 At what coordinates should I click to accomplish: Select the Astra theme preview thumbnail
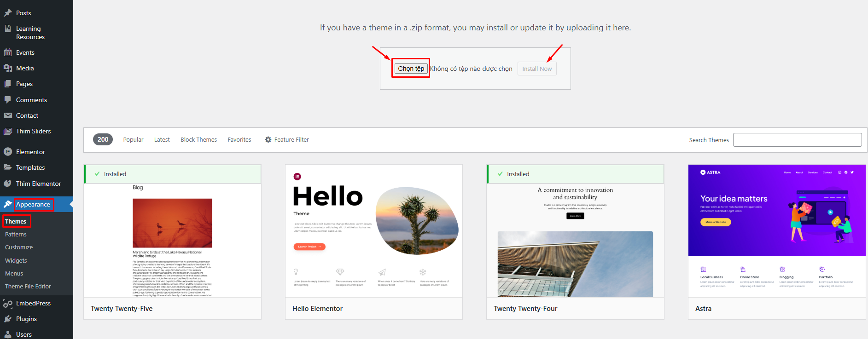[777, 231]
